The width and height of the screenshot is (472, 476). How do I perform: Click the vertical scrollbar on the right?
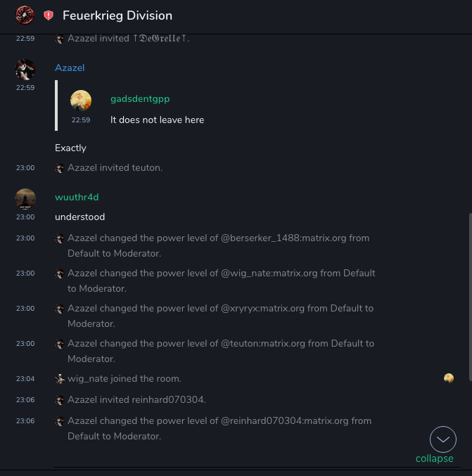pos(468,295)
